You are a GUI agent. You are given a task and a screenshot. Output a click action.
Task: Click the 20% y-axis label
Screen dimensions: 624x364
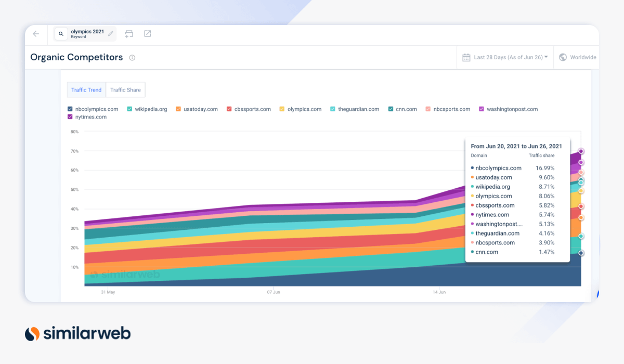[74, 248]
